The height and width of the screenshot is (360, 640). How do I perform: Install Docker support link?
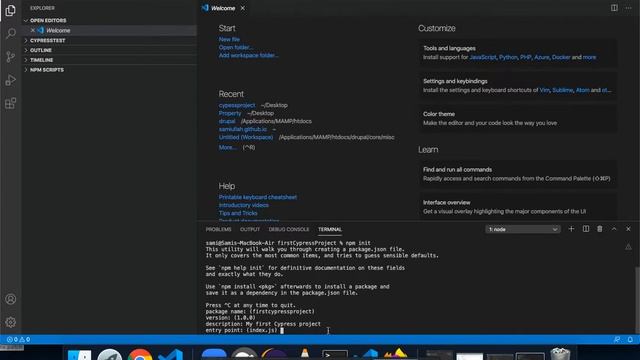(561, 57)
